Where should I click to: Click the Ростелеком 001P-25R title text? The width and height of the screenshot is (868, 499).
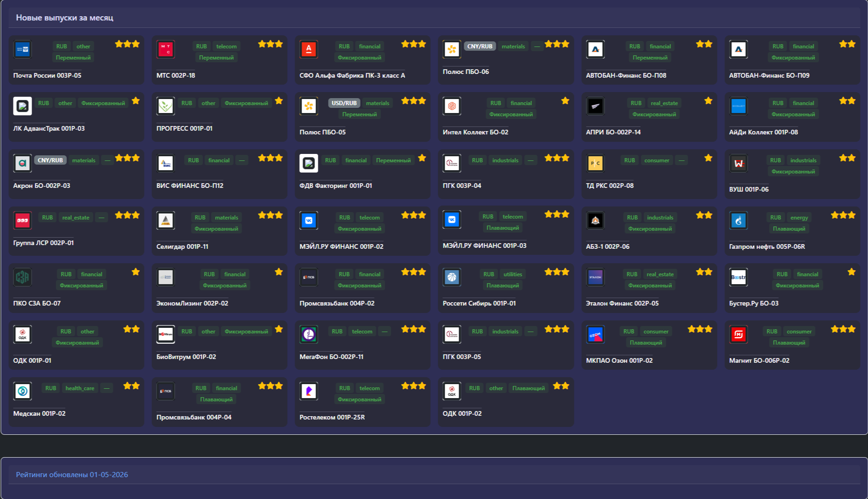[x=332, y=417]
